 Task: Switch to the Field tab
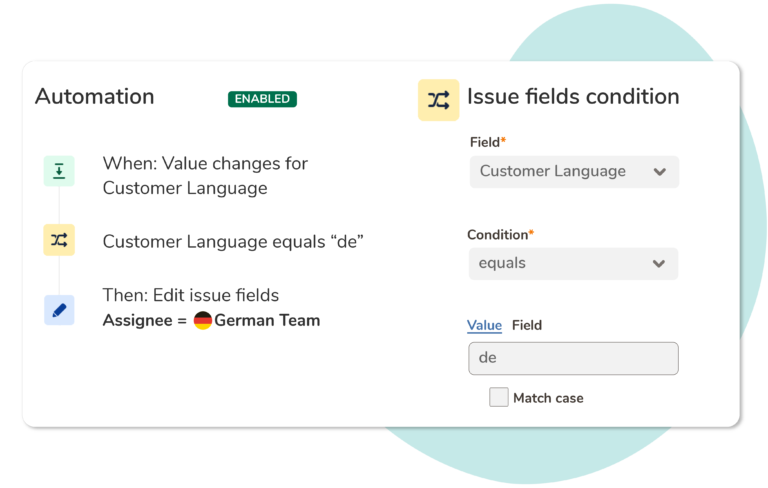tap(527, 325)
